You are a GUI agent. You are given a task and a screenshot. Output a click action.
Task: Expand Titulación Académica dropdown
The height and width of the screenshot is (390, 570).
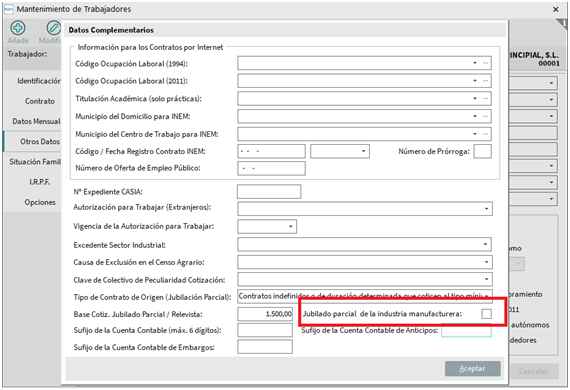475,98
